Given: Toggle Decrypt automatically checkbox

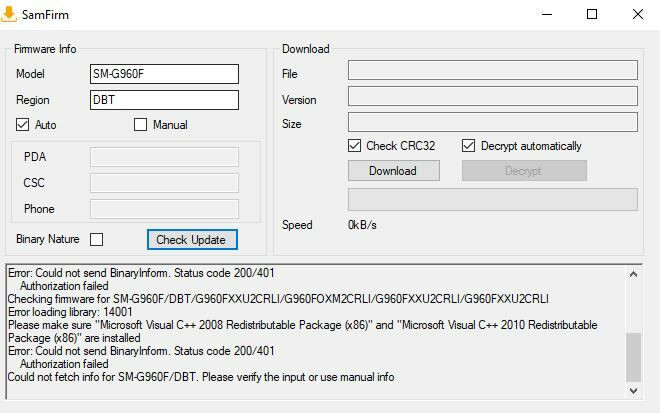Looking at the screenshot, I should (468, 146).
